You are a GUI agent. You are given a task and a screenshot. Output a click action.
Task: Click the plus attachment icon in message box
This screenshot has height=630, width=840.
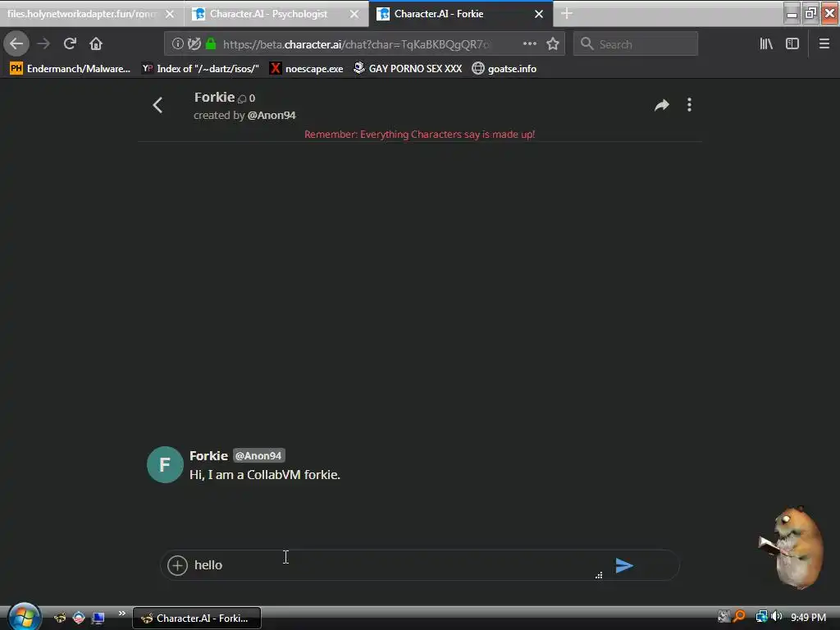click(177, 565)
